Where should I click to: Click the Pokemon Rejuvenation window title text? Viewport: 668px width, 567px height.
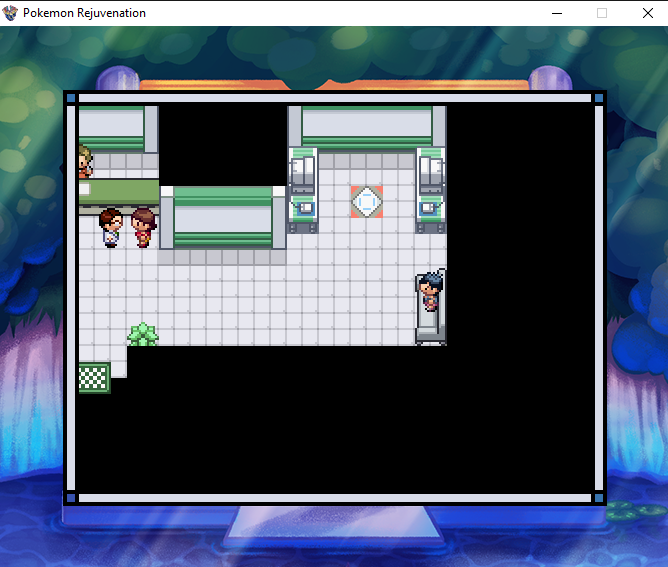click(84, 13)
